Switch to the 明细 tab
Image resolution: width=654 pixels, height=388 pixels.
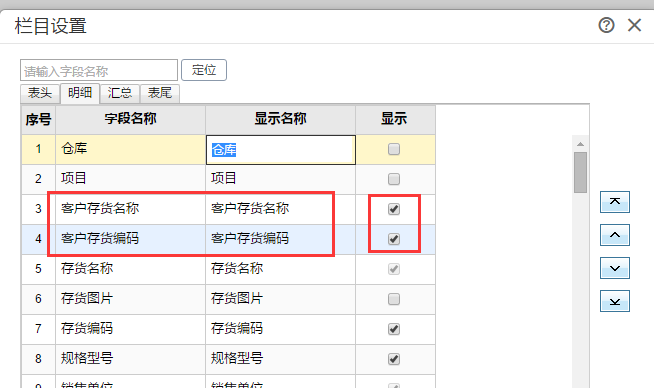tap(80, 93)
